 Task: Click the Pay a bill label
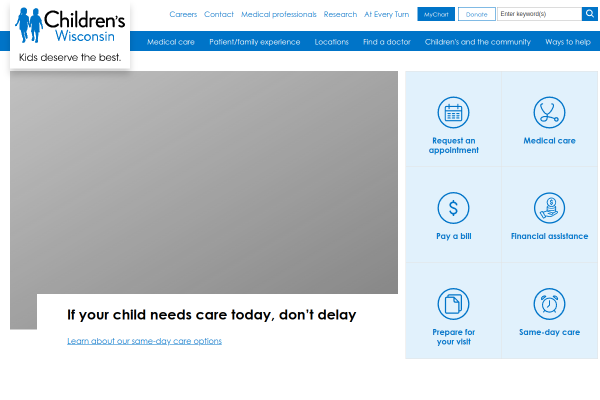click(453, 236)
